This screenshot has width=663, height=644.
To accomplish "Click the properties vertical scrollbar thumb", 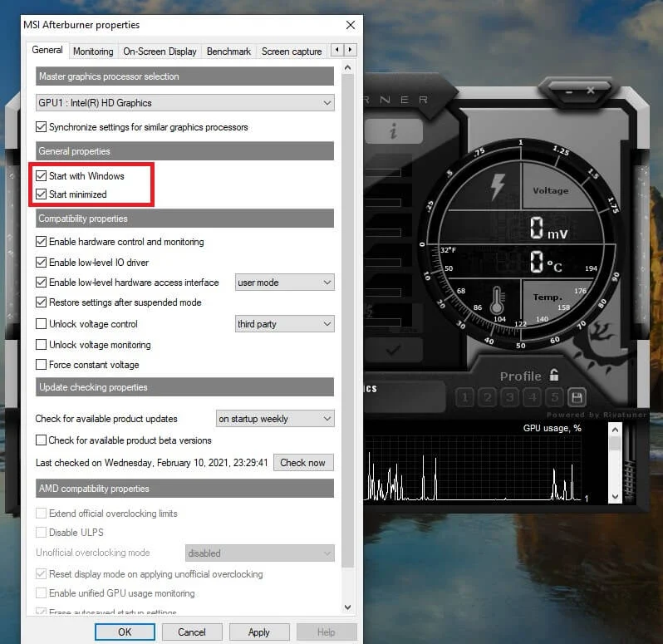I will [347, 322].
